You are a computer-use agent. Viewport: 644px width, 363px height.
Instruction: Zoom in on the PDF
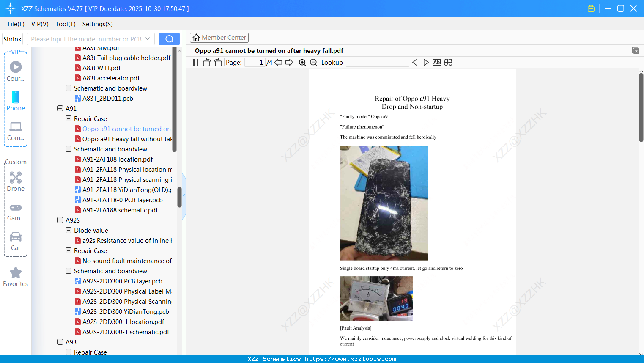click(302, 63)
